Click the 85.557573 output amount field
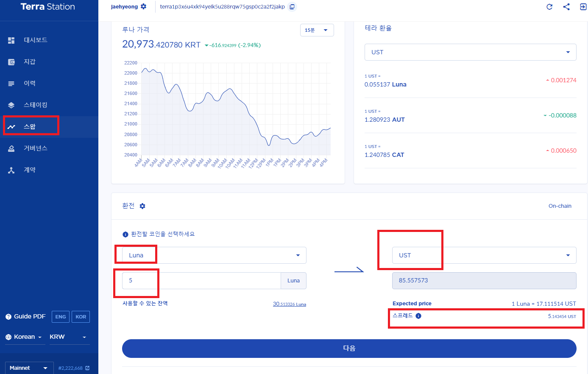 (x=484, y=281)
